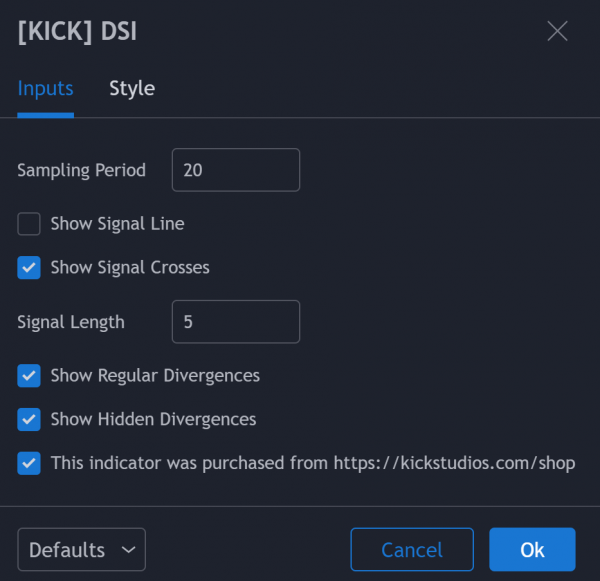This screenshot has width=600, height=581.
Task: Click the Signal Length label text
Action: [71, 322]
